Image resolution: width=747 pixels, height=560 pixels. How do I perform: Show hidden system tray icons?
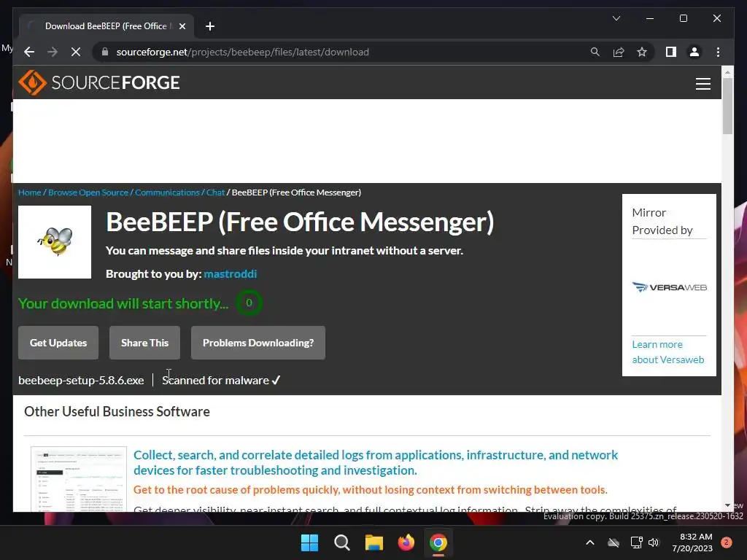(x=589, y=542)
